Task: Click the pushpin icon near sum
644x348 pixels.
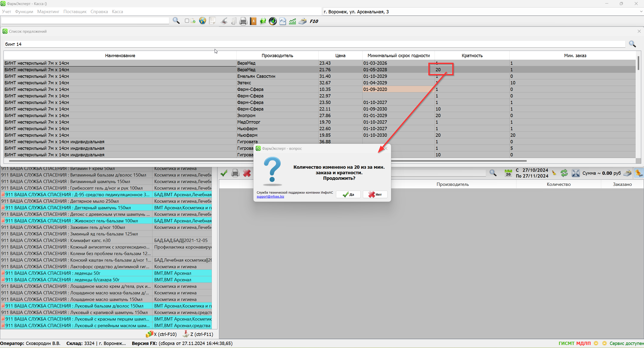Action: coord(639,173)
